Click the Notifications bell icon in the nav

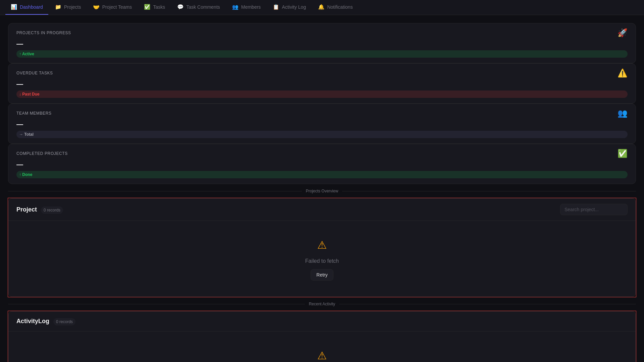point(321,7)
